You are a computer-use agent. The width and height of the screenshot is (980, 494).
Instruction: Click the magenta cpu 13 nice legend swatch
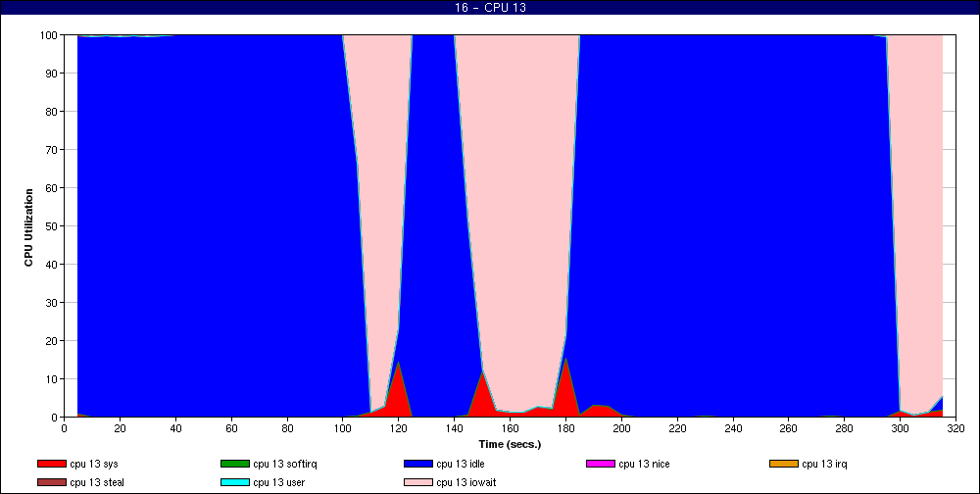(x=601, y=464)
